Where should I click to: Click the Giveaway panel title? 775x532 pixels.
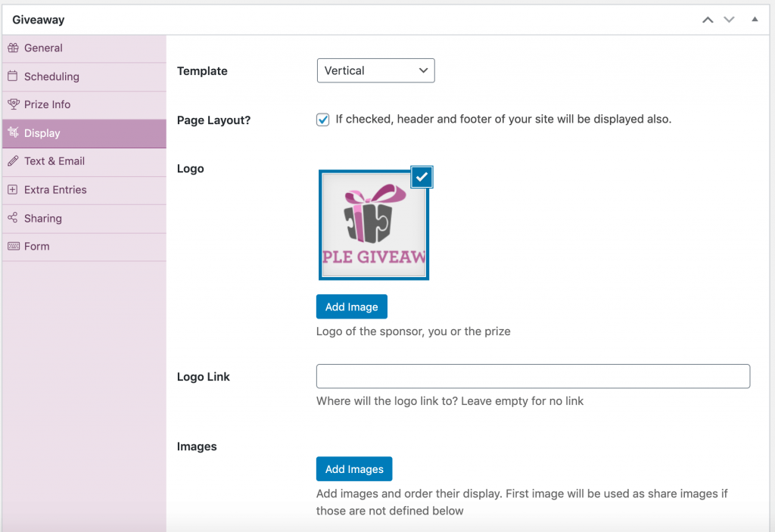[x=39, y=20]
